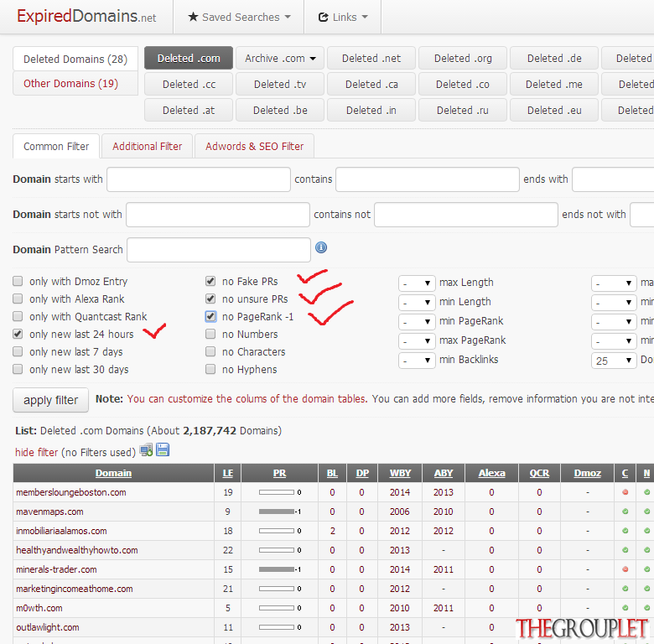Check the no Characters option
The width and height of the screenshot is (654, 644).
210,351
